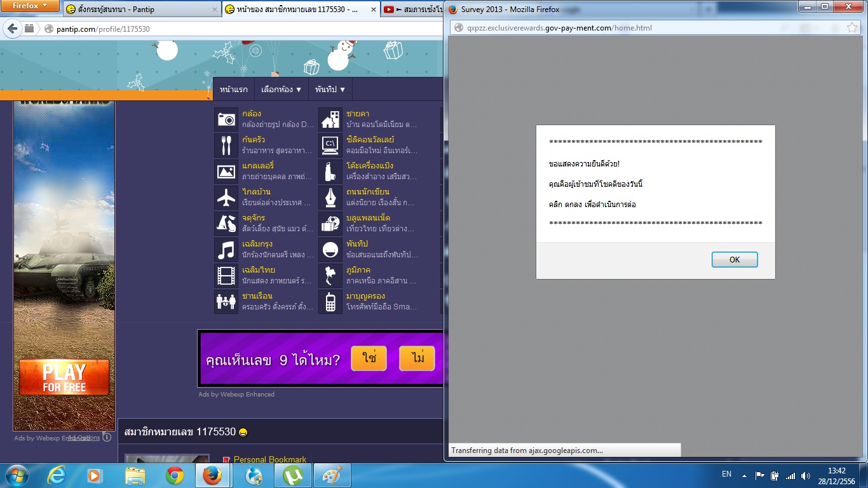868x488 pixels.
Task: Expand the เลือกห้อง dropdown menu
Action: coord(281,90)
